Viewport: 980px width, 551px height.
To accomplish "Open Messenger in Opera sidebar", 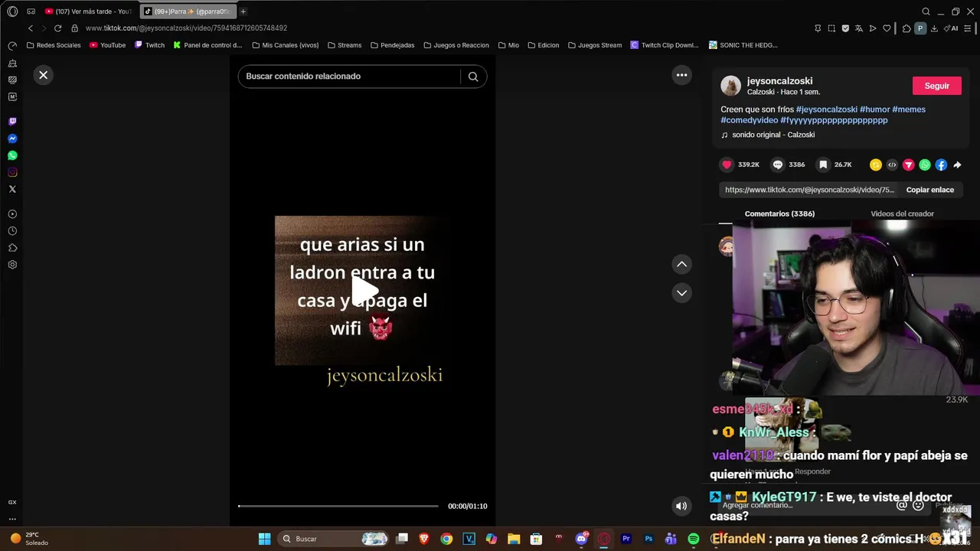I will 12,139.
